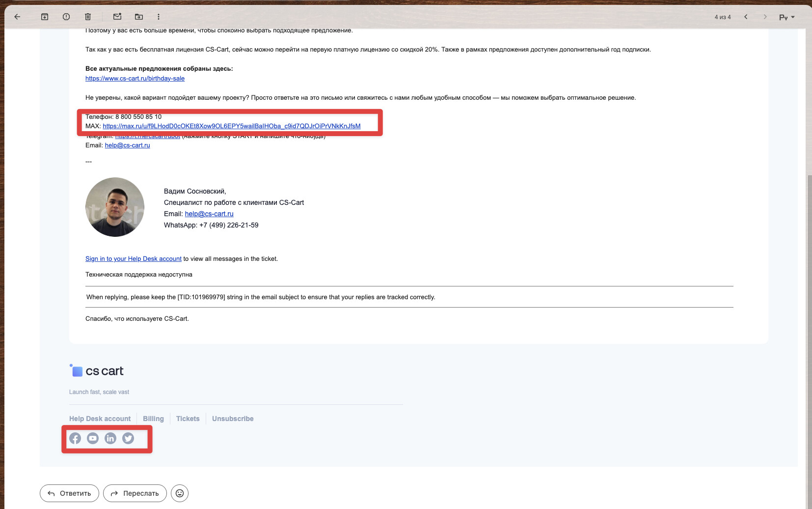Open the Tickets footer link
Image resolution: width=812 pixels, height=509 pixels.
coord(188,419)
